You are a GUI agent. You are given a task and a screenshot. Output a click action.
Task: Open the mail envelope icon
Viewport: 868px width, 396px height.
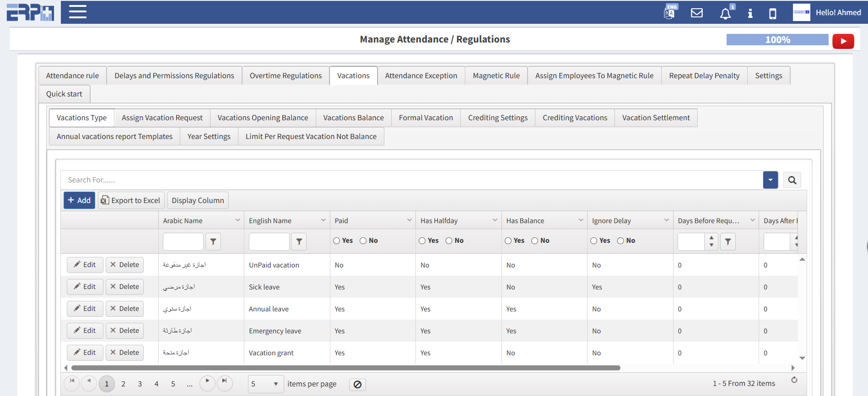tap(696, 13)
